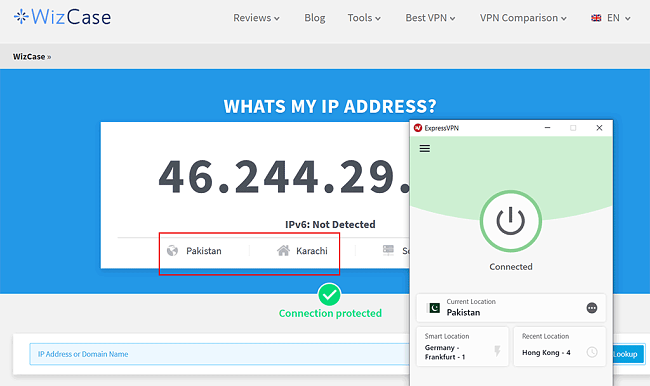Click the Lookup button
Image resolution: width=650 pixels, height=386 pixels.
(628, 354)
